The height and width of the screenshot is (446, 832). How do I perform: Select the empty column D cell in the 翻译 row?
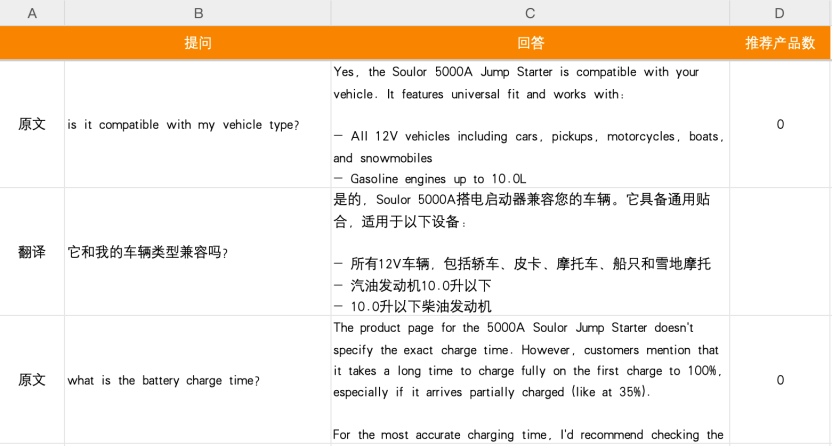[x=779, y=252]
